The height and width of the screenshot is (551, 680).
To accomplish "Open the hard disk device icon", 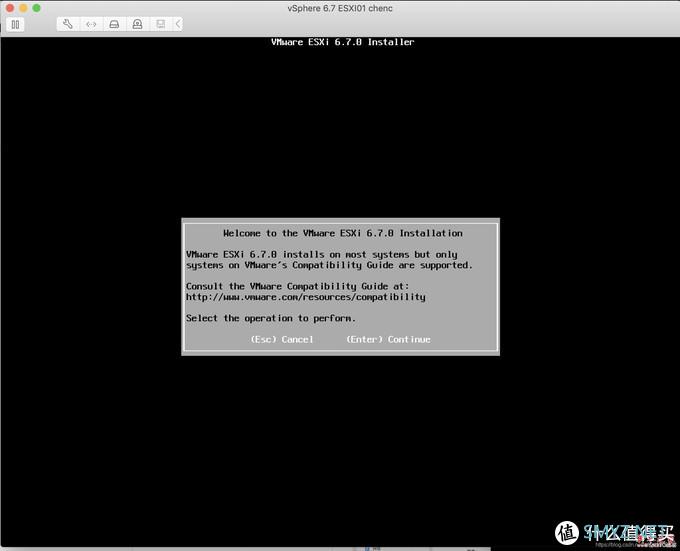I will [x=114, y=24].
